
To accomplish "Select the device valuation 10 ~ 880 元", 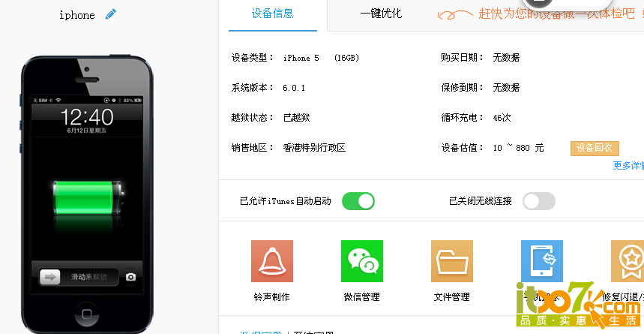I will (x=518, y=148).
